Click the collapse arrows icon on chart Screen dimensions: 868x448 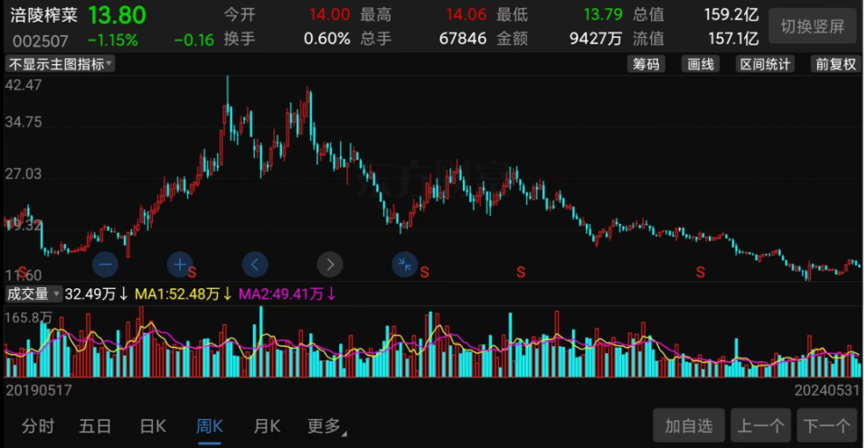click(404, 264)
